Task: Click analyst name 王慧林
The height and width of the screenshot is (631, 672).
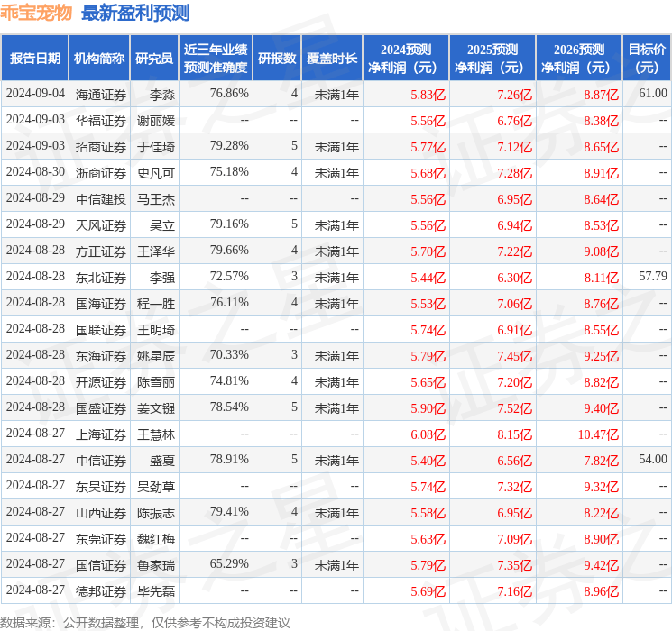Action: [x=156, y=434]
